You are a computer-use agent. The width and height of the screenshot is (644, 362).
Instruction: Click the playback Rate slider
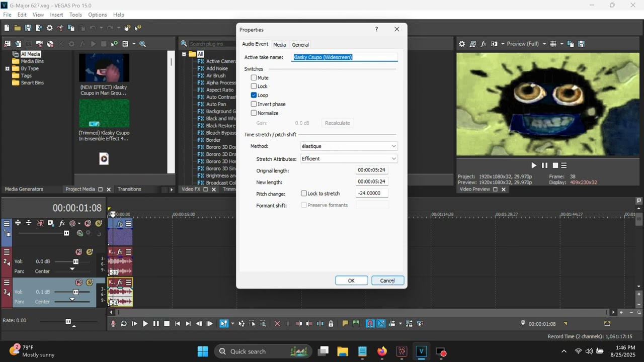(68, 322)
